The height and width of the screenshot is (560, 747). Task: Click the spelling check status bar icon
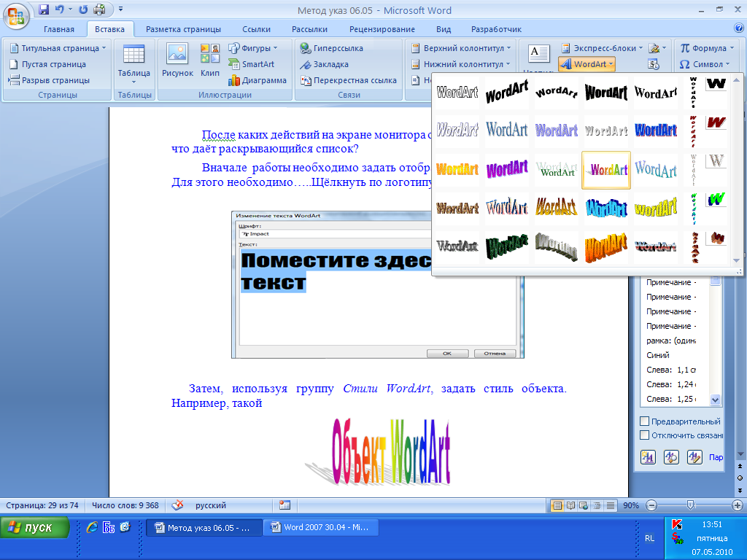click(x=177, y=505)
